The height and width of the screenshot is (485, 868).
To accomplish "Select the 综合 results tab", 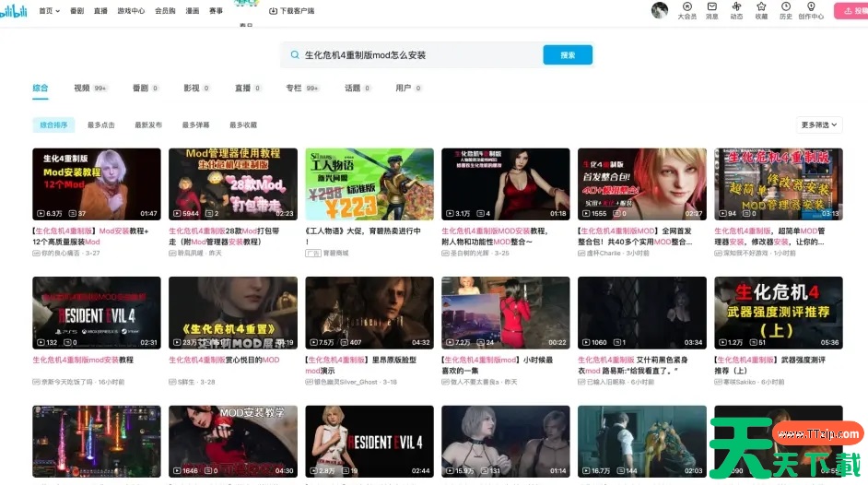I will [x=41, y=88].
